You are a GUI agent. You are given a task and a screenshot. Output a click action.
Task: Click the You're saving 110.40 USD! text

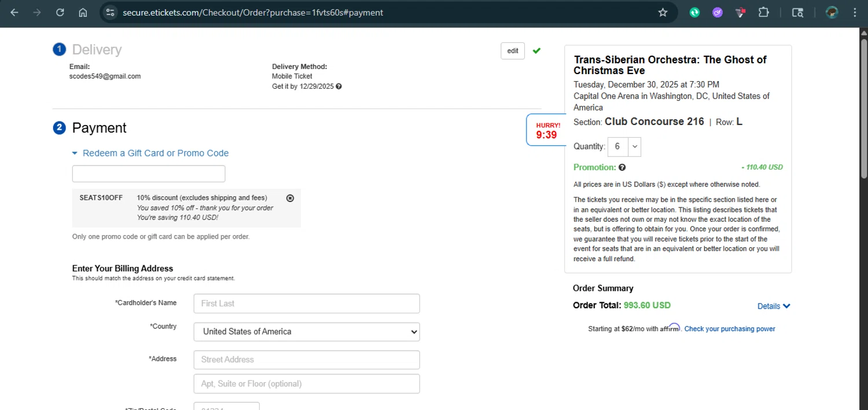(178, 218)
